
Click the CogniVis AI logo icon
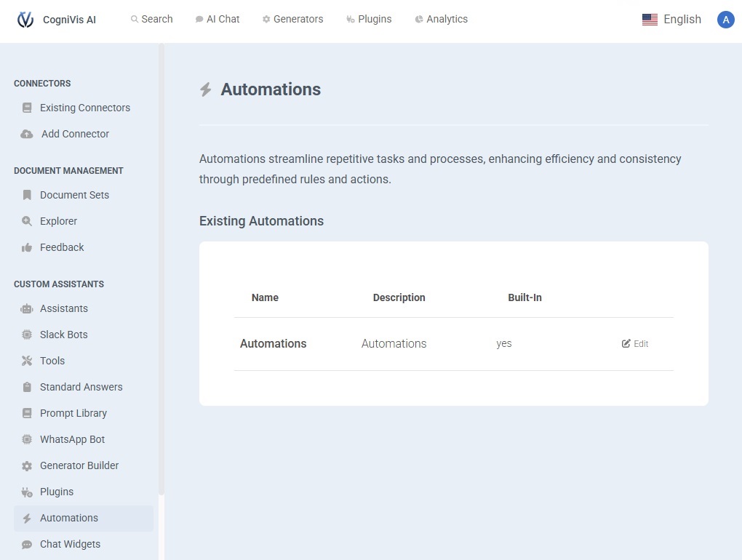tap(25, 20)
